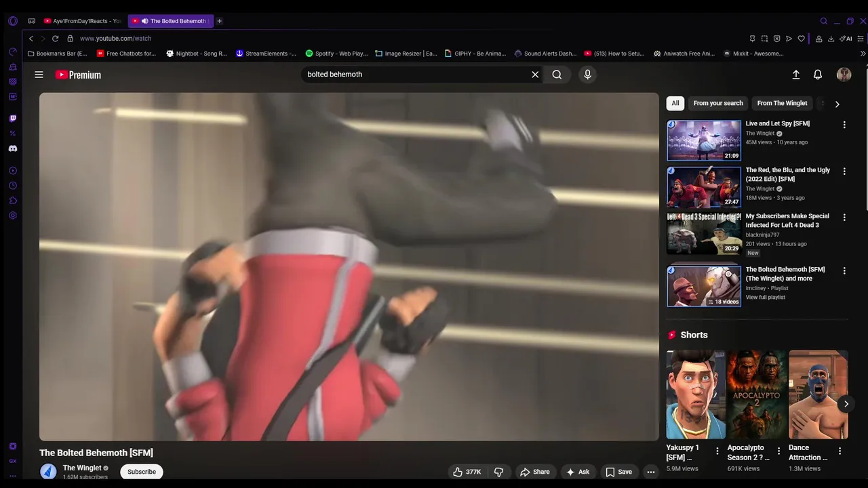Open options for Live and Let Spy video
Viewport: 868px width, 488px height.
pos(844,125)
